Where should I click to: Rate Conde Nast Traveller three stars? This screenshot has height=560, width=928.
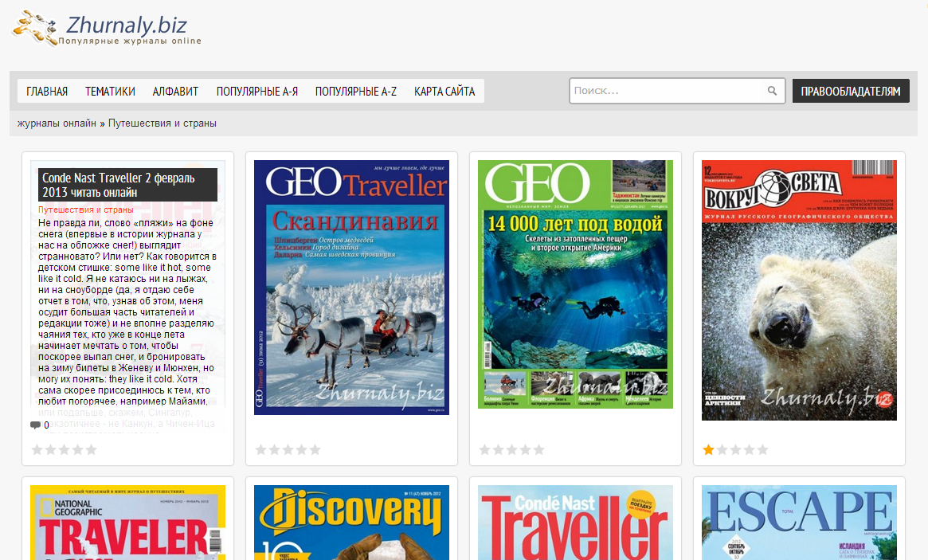[x=64, y=450]
